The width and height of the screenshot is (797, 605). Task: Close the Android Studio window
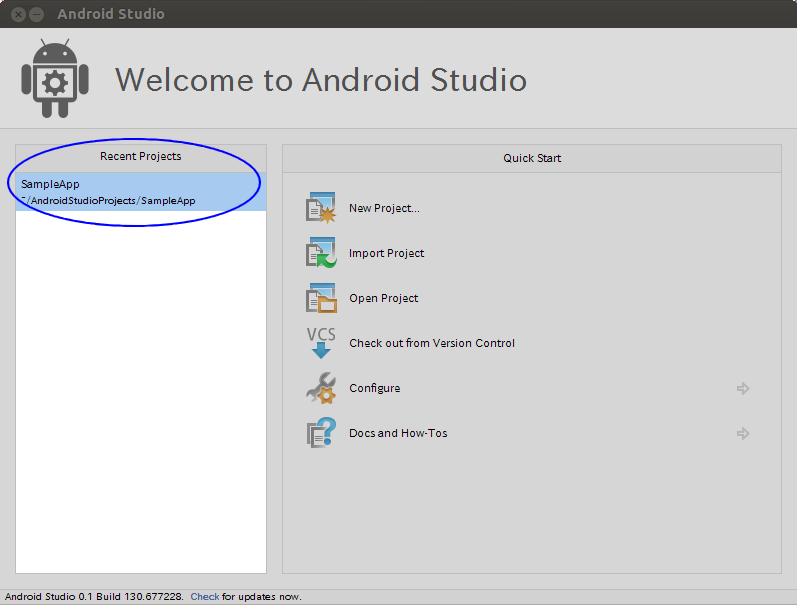(x=18, y=14)
